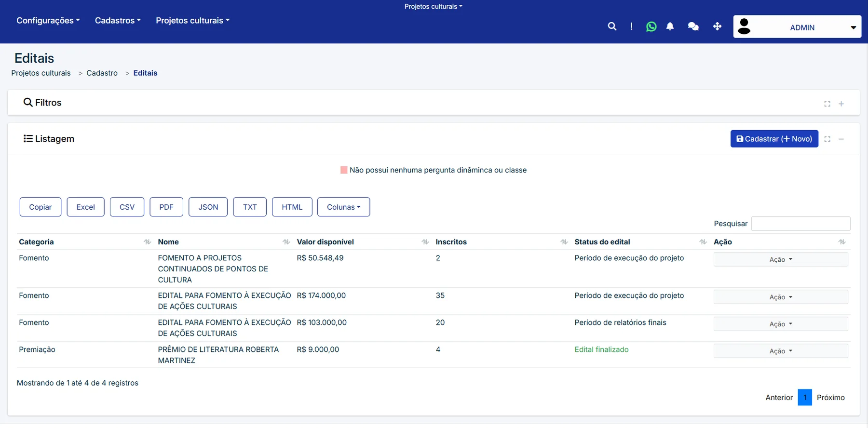Click the exclamation alert icon
868x428 pixels.
point(631,27)
